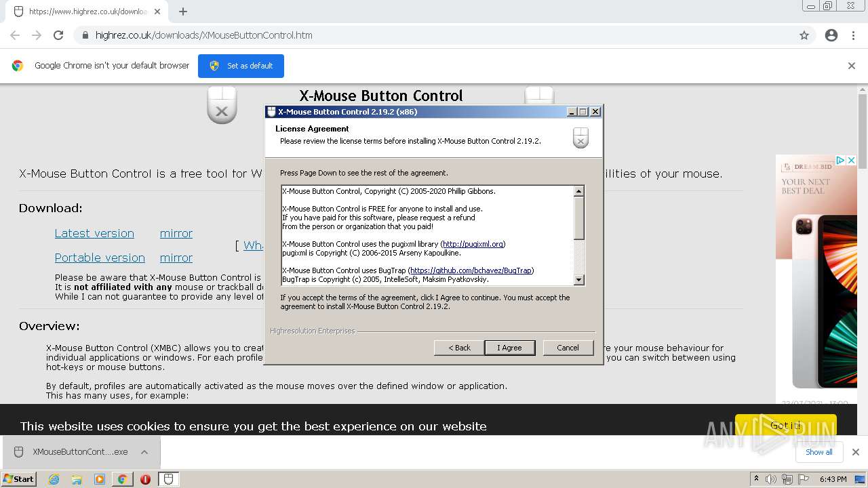This screenshot has width=868, height=488.
Task: Click Chrome icon in taskbar
Action: [122, 479]
